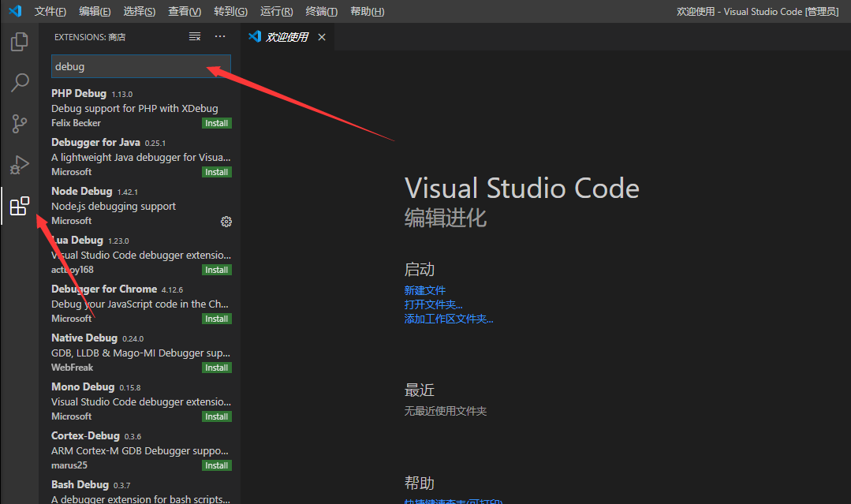The width and height of the screenshot is (851, 504).
Task: Close the 欢迎使用 tab
Action: point(322,37)
